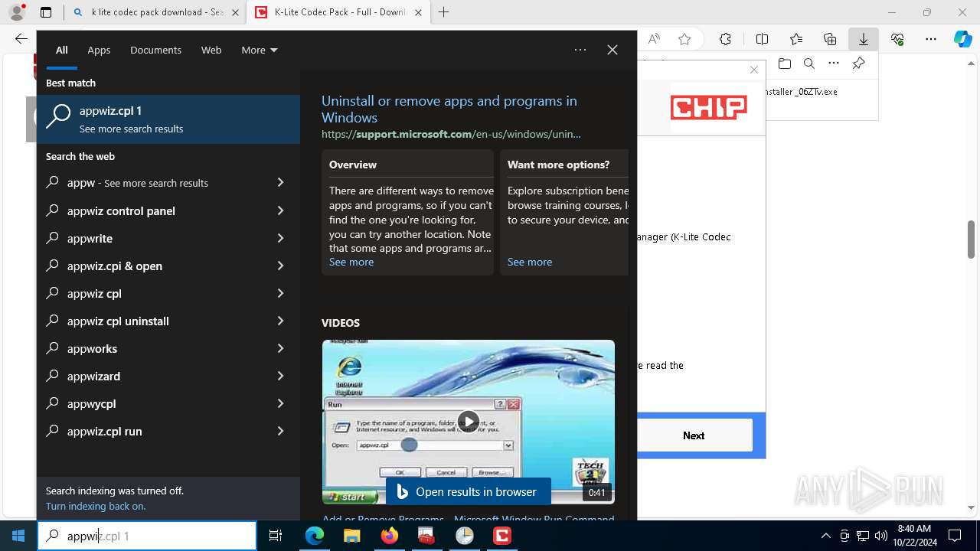Open Task View on taskbar

pos(276,536)
